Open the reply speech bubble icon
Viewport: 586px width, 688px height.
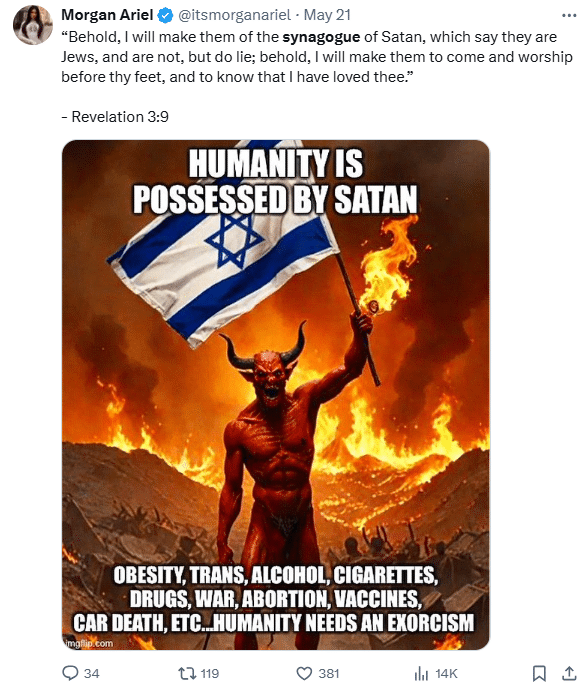point(70,673)
